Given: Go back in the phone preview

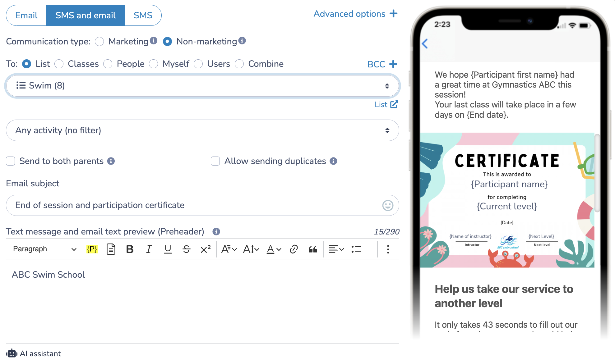Looking at the screenshot, I should [x=425, y=43].
